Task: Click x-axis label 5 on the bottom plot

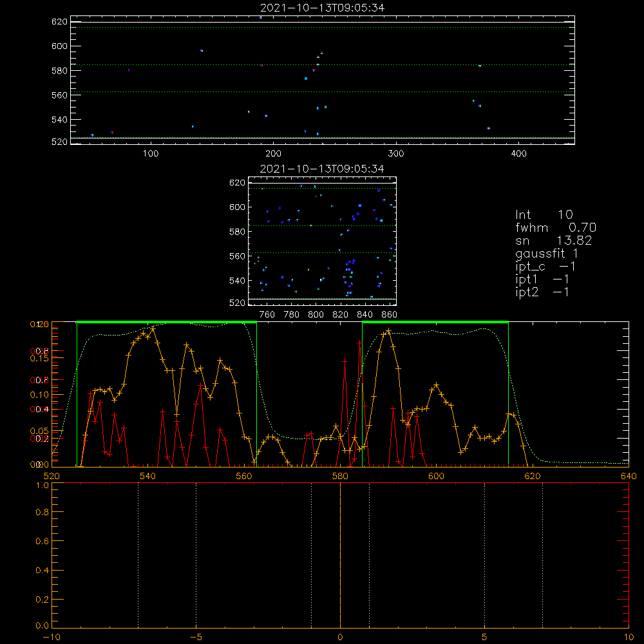Action: [485, 637]
